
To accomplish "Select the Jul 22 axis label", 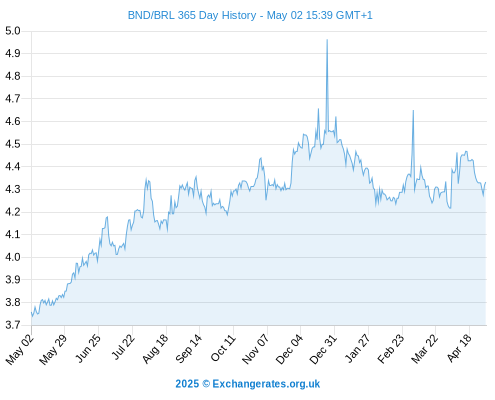I will 123,347.
